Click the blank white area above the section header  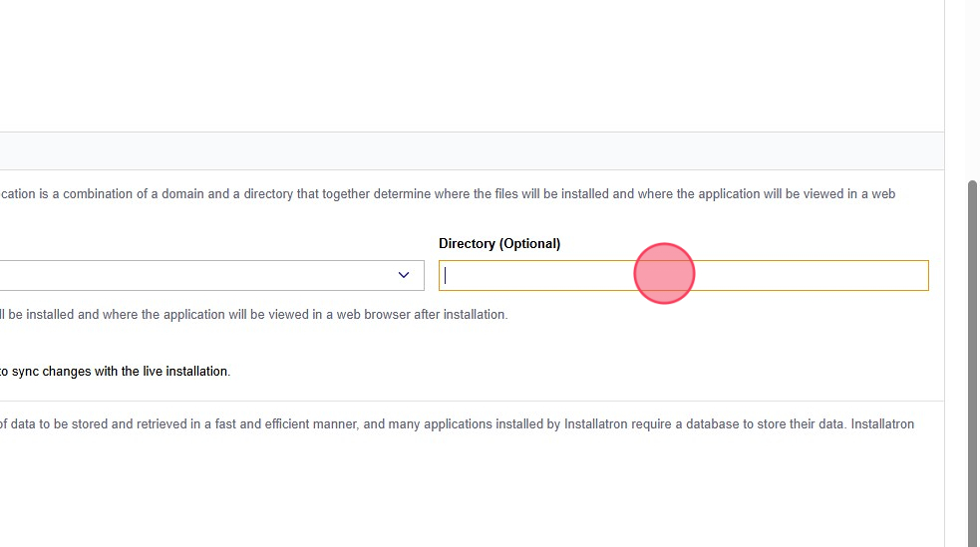click(x=469, y=65)
